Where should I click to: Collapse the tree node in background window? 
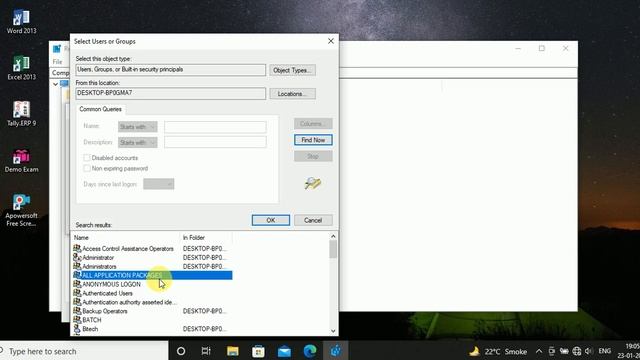[56, 84]
